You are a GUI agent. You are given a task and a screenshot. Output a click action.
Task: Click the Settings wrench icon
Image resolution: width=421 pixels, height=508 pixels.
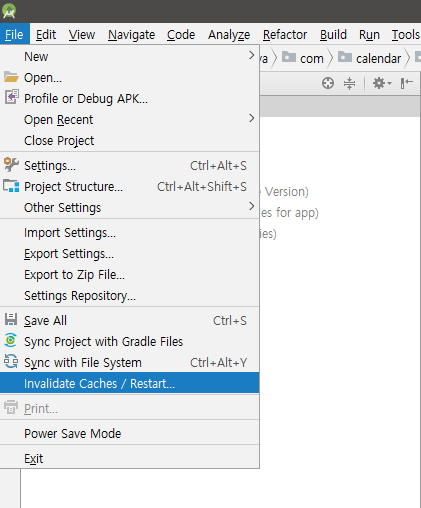pos(11,165)
